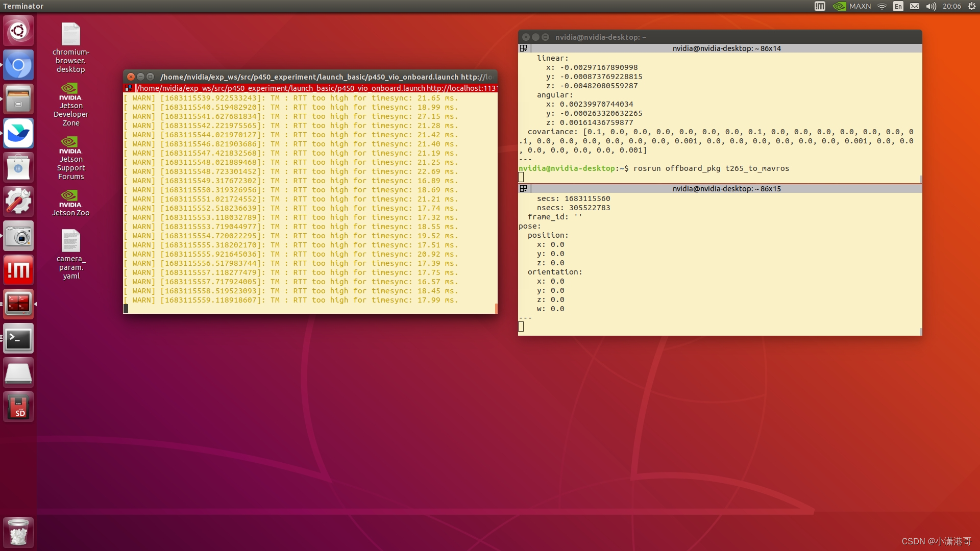This screenshot has height=551, width=980.
Task: Click terminal grouping icon of 86x14 pane
Action: point(523,48)
